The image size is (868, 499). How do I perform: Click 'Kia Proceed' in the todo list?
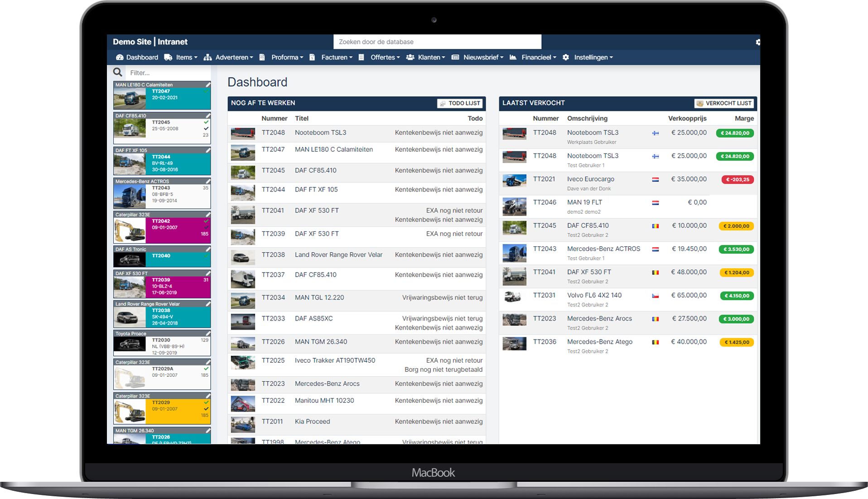(x=312, y=422)
